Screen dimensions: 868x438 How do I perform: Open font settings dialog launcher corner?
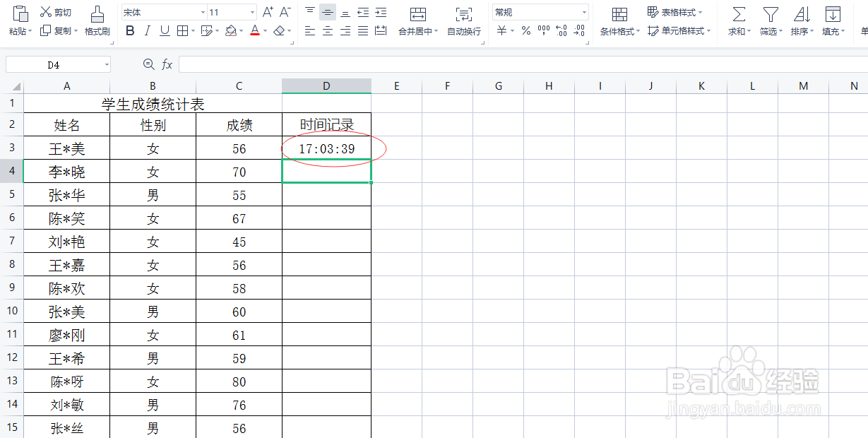(293, 42)
